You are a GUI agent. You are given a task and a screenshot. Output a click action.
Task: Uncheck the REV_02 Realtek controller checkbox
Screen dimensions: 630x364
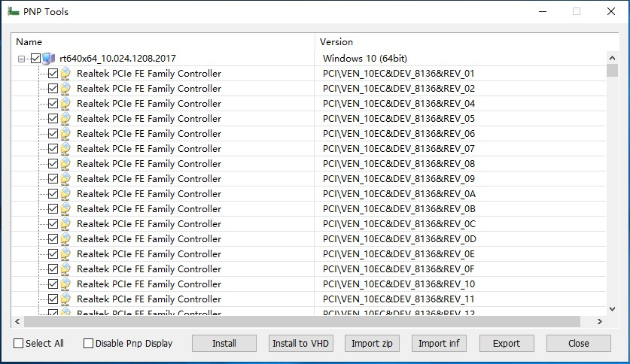tap(53, 88)
